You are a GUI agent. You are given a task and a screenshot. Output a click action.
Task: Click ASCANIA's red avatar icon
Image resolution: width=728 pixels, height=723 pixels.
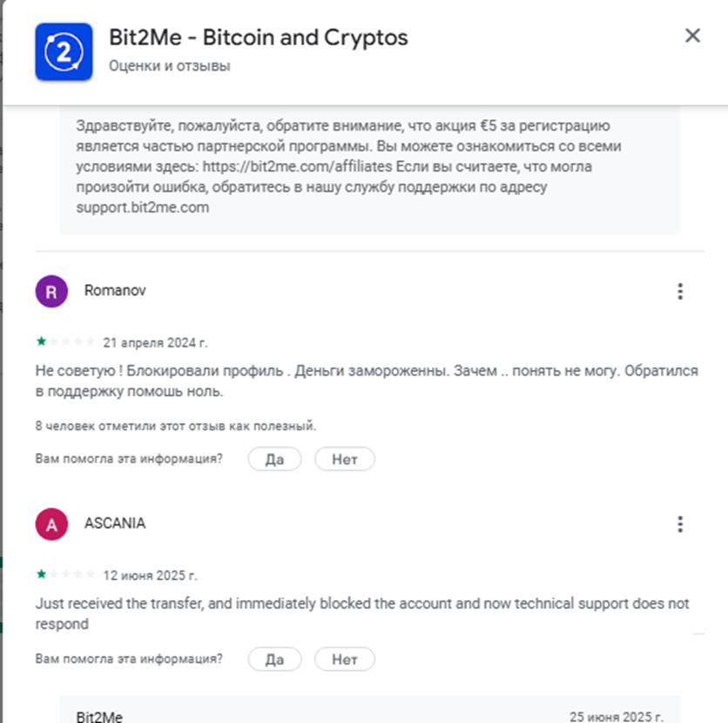(51, 524)
